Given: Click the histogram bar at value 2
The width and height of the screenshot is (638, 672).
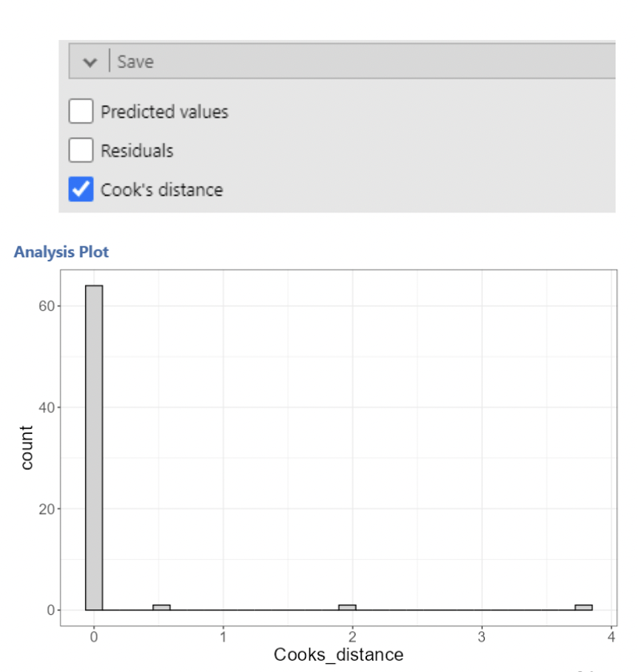Looking at the screenshot, I should (347, 607).
